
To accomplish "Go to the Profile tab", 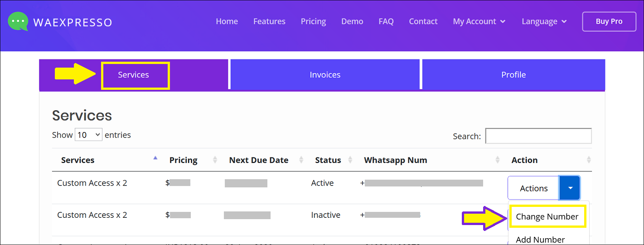I will click(513, 75).
